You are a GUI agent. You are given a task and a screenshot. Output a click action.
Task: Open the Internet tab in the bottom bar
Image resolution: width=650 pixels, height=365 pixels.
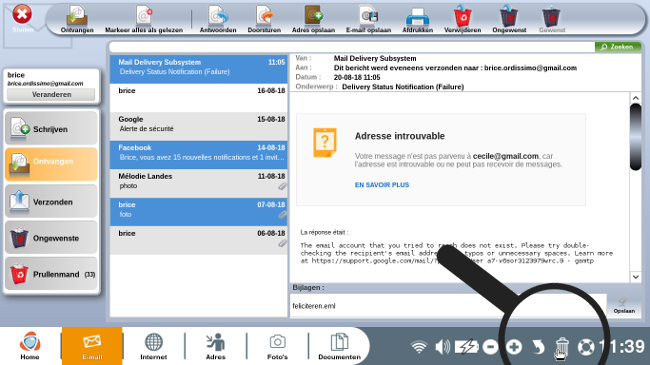(153, 346)
